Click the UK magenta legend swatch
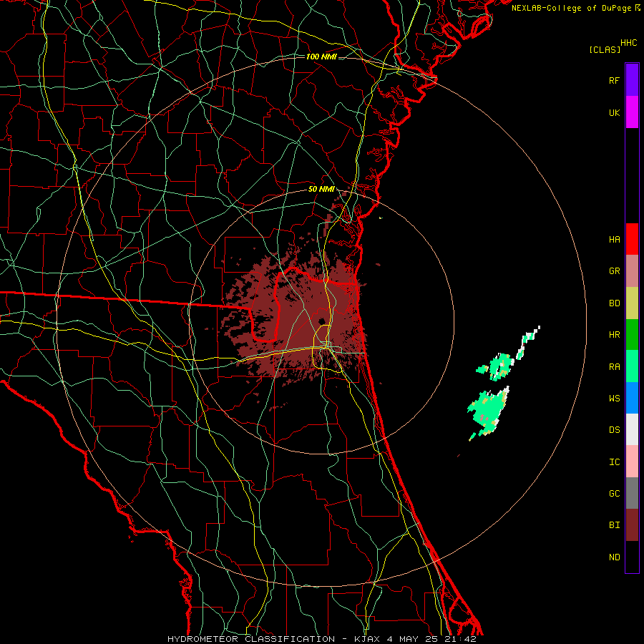The image size is (644, 644). 632,112
